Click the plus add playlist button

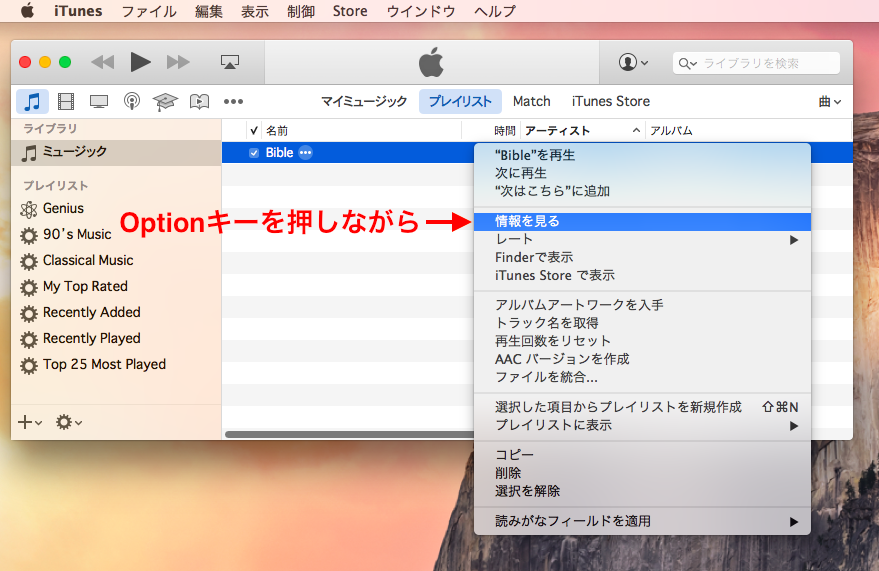30,422
